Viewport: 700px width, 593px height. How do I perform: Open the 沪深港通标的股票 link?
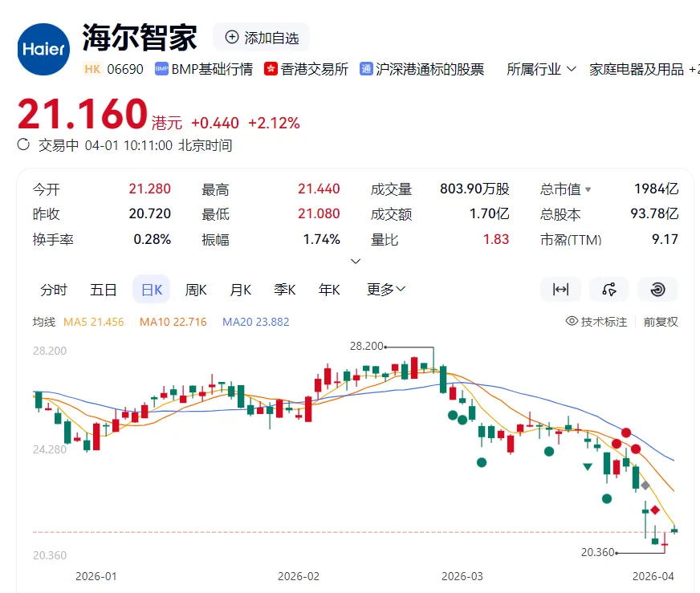(x=429, y=69)
